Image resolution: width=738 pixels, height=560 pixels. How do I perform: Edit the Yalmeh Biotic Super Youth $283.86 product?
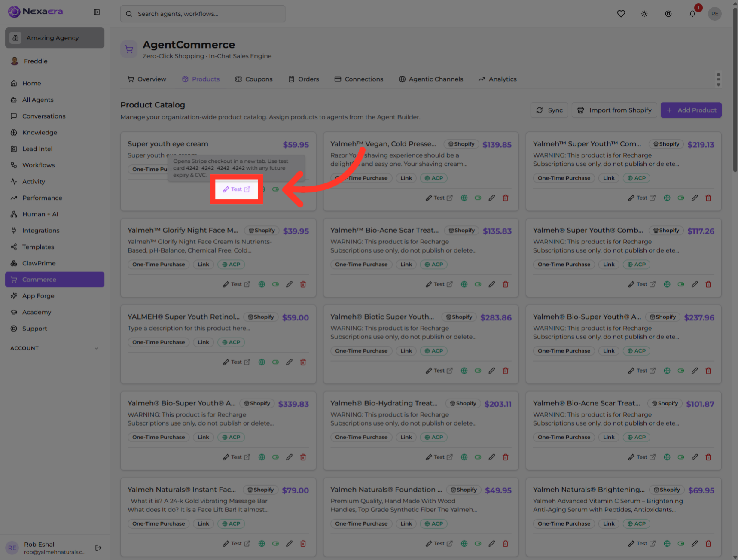click(x=492, y=371)
